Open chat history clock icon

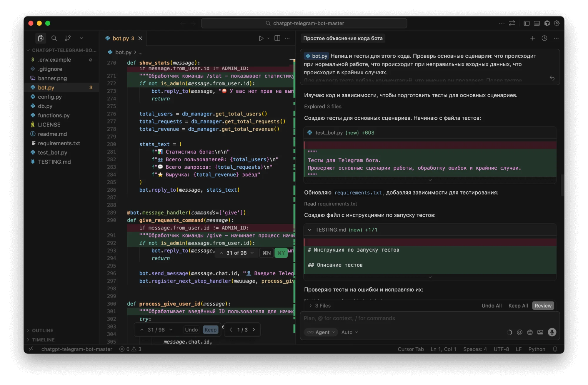pyautogui.click(x=544, y=38)
